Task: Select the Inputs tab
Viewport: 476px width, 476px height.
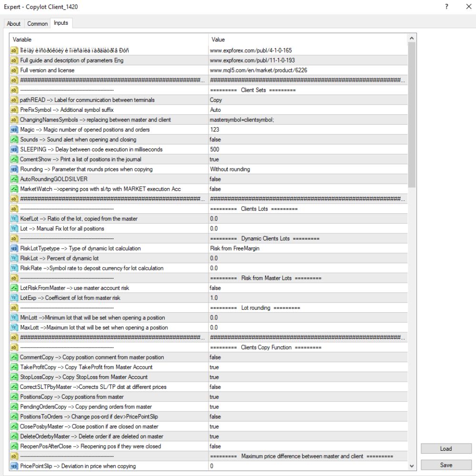Action: pyautogui.click(x=61, y=23)
